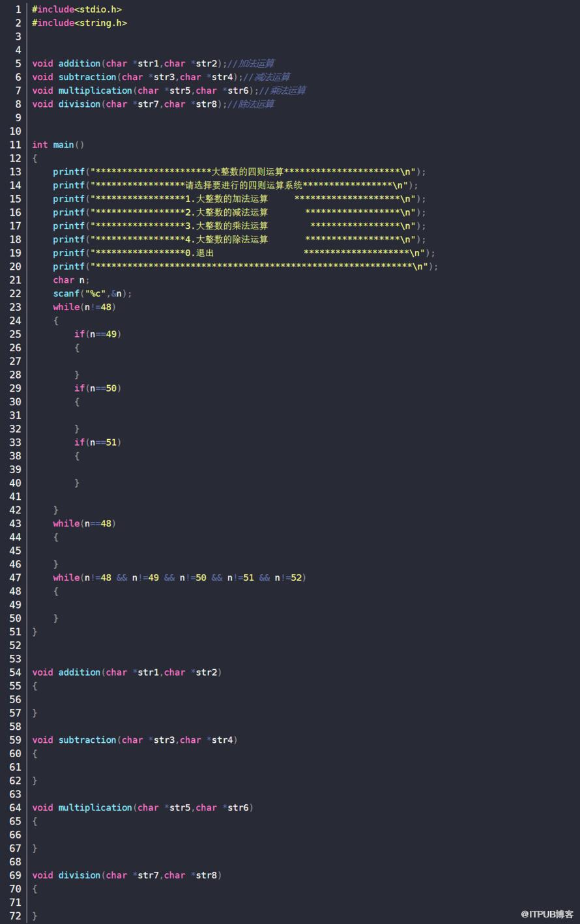Screen dimensions: 580x924
Task: Click the 'if(n==51)' condition
Action: tap(98, 442)
